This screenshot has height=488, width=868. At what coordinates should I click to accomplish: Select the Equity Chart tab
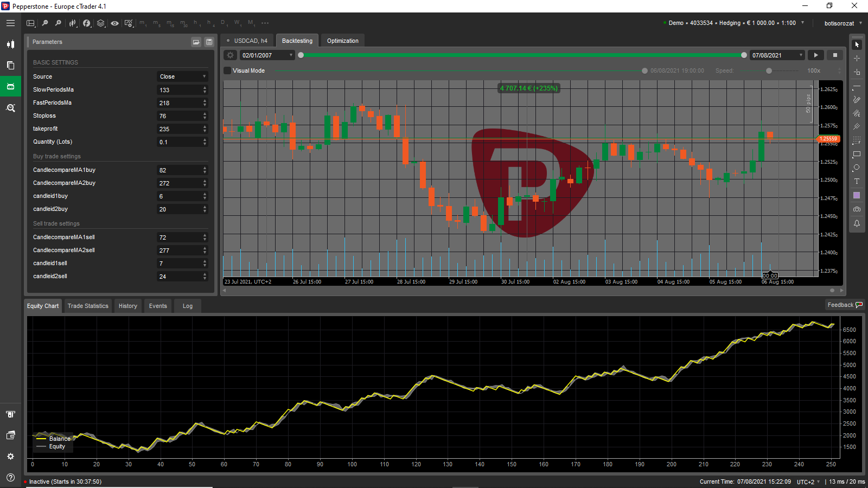click(x=43, y=306)
